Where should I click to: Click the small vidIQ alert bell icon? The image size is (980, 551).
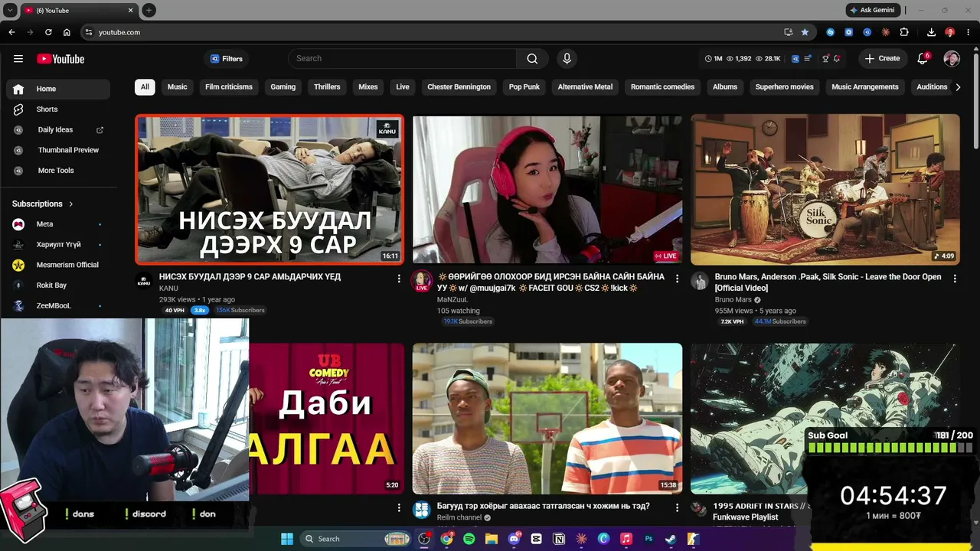click(837, 59)
